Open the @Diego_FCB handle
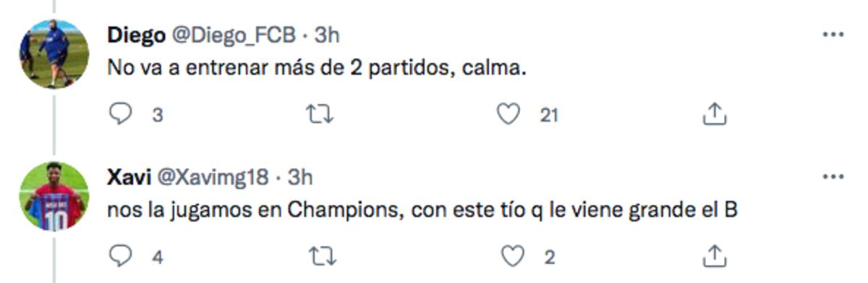 233,35
